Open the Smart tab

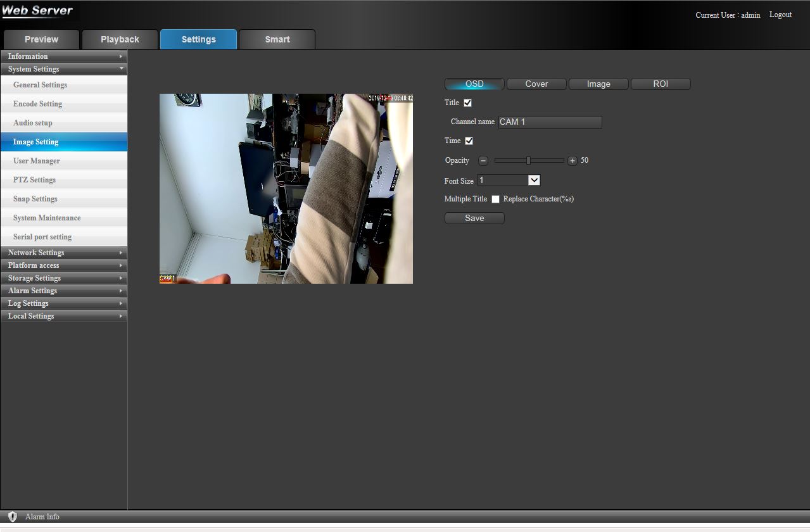[x=277, y=39]
